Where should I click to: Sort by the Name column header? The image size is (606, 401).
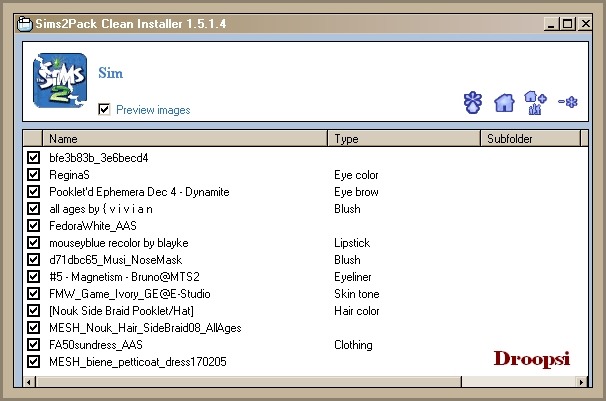185,139
